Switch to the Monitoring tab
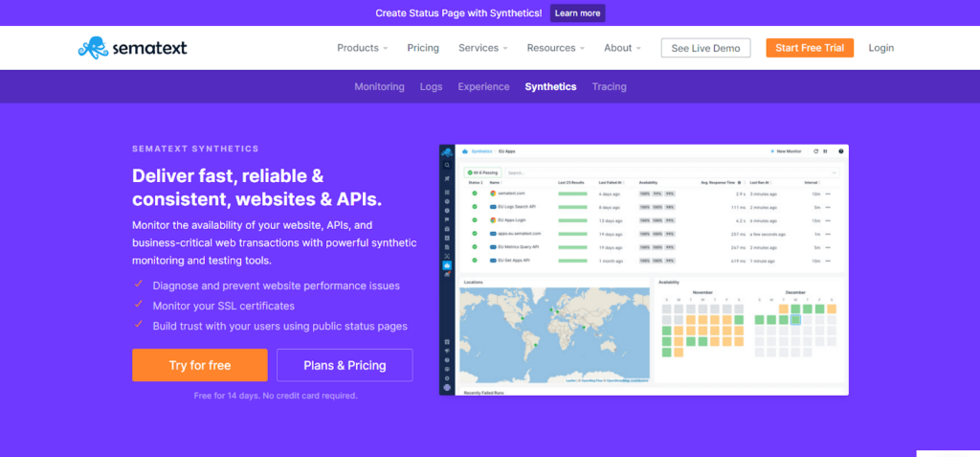 tap(379, 86)
